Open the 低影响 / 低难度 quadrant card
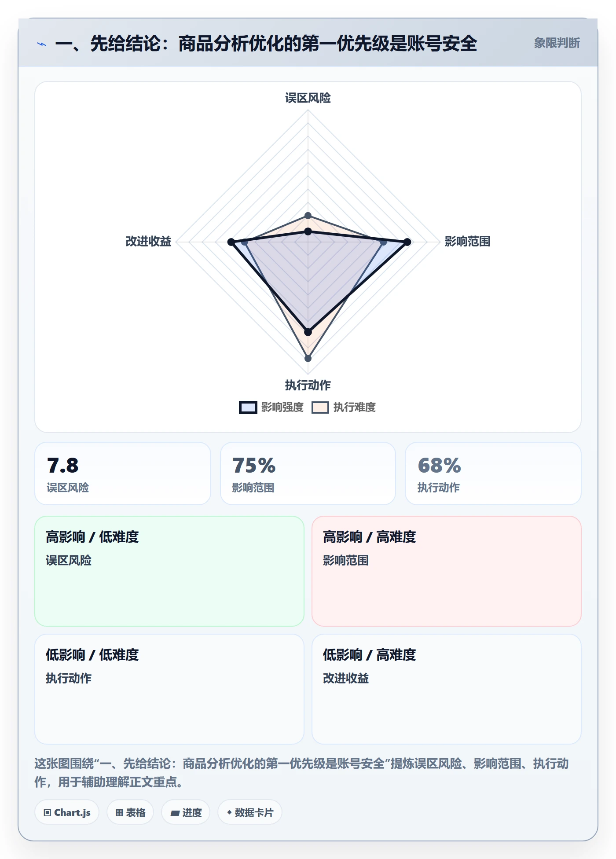The height and width of the screenshot is (859, 616). [169, 689]
